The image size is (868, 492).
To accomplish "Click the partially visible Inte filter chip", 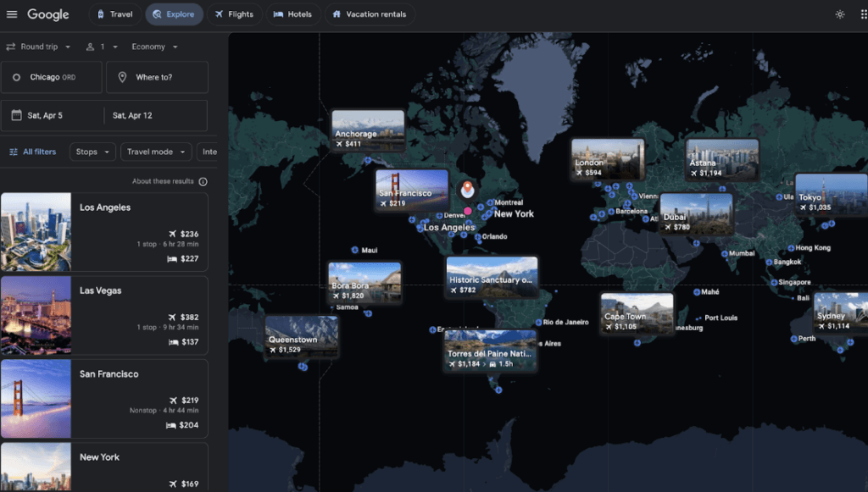I will (x=208, y=152).
